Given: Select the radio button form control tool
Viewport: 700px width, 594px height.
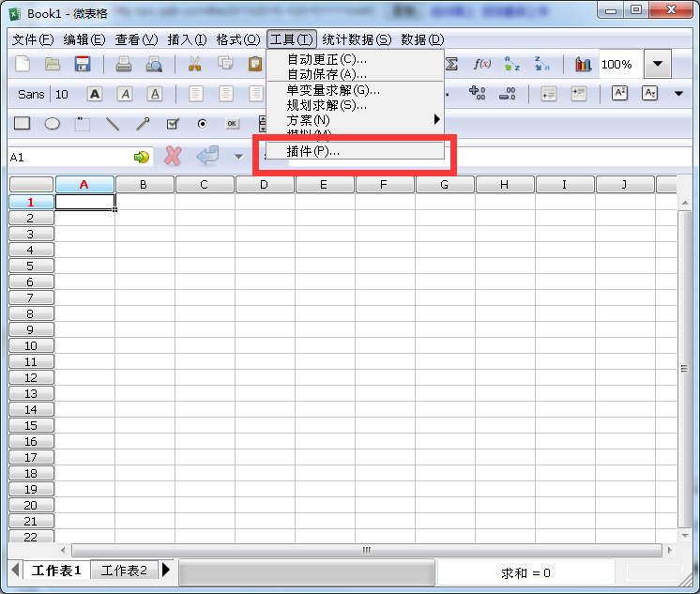Looking at the screenshot, I should point(202,123).
